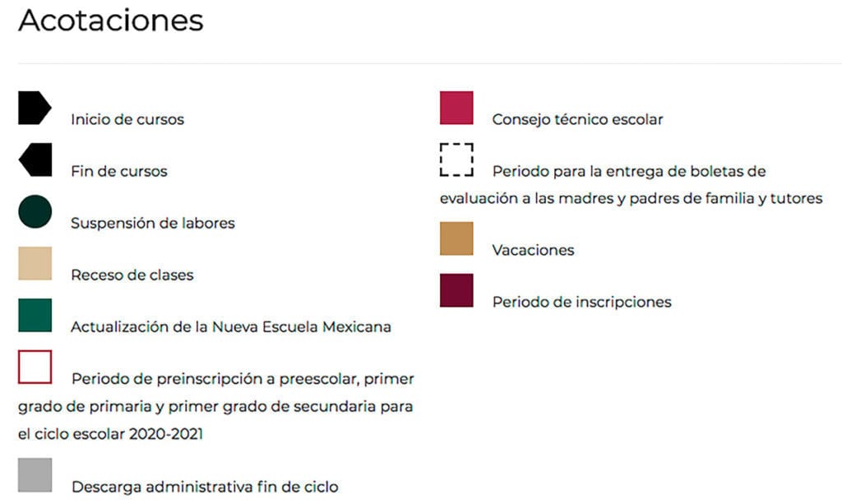The image size is (842, 504).
Task: Click the maroon Periodo de inscripciones square
Action: 456,290
